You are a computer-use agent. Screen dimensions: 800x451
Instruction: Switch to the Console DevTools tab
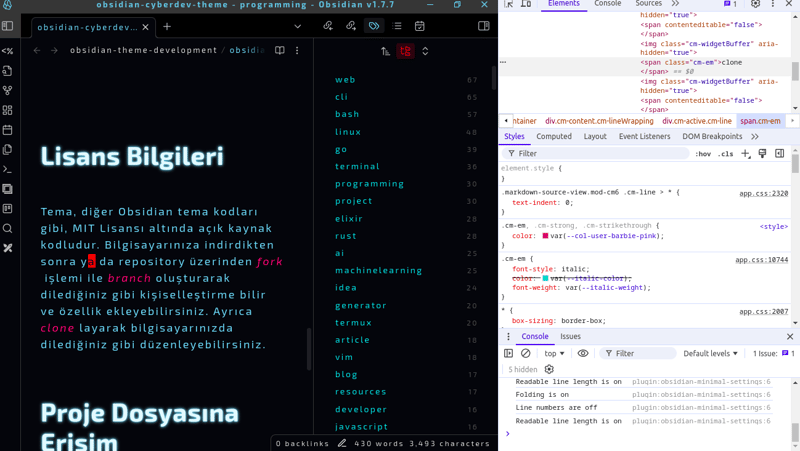[608, 4]
